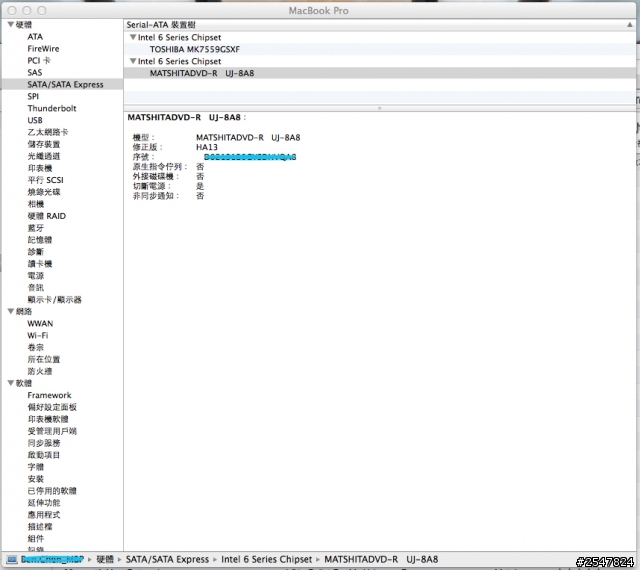Click MATSHITADVD-R UJ-8A8 in bottom path bar
This screenshot has width=640, height=570.
[381, 559]
